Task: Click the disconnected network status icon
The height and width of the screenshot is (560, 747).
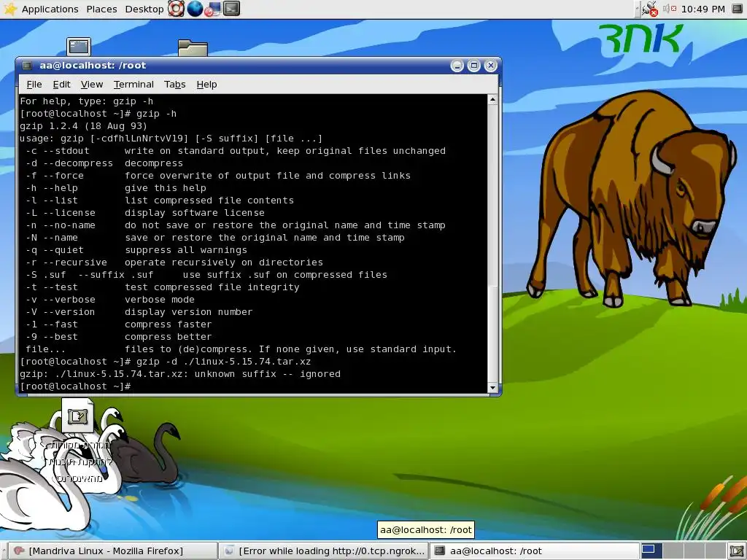Action: click(x=649, y=9)
